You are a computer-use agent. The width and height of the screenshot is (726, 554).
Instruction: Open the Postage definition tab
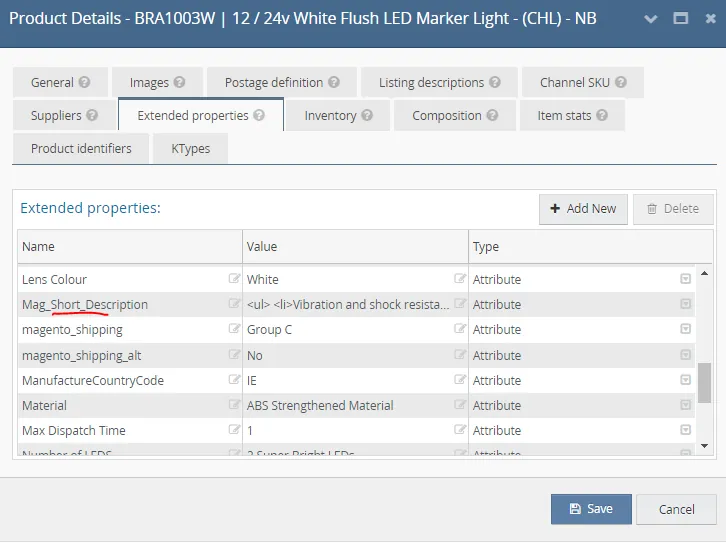[x=282, y=82]
